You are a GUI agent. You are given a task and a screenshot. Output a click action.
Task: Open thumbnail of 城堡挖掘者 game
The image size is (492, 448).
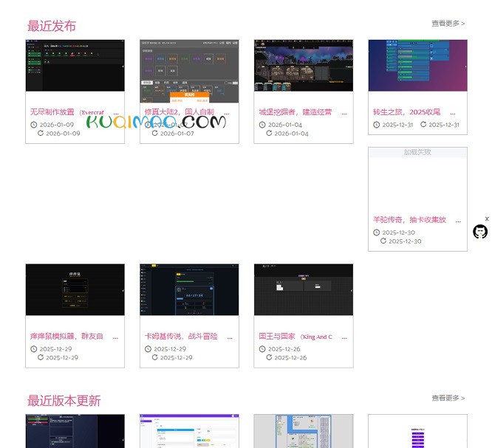[304, 66]
